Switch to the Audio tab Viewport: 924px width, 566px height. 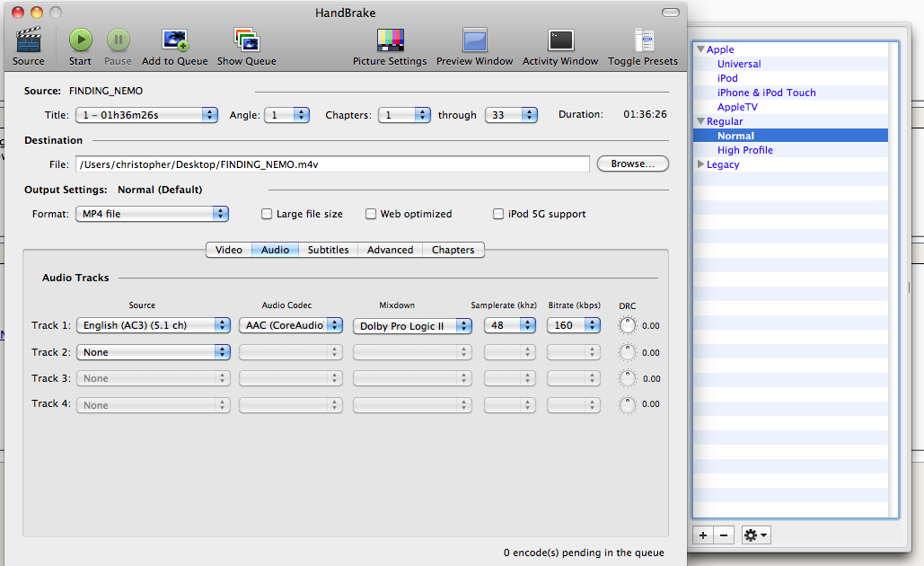[275, 250]
